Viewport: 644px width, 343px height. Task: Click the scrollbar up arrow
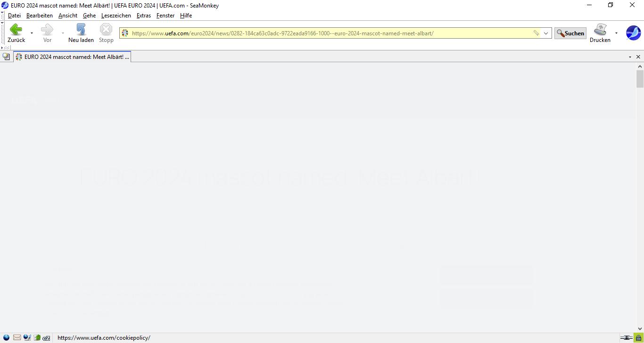[640, 66]
